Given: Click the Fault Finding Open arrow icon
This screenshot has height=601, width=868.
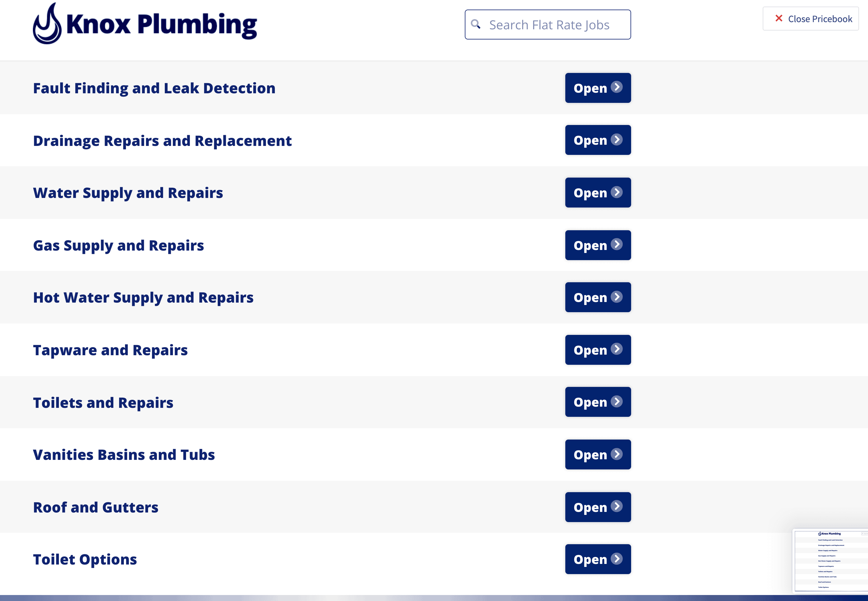Looking at the screenshot, I should point(616,87).
